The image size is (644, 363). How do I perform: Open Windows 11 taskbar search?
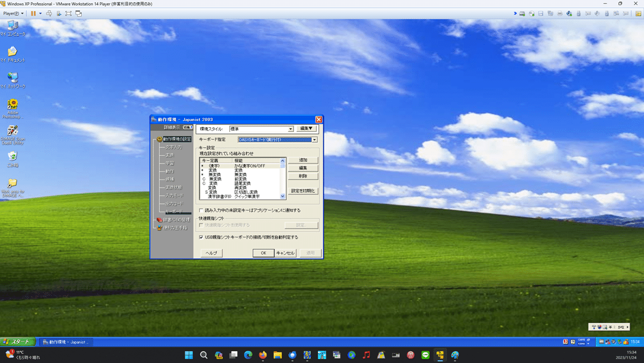point(204,355)
